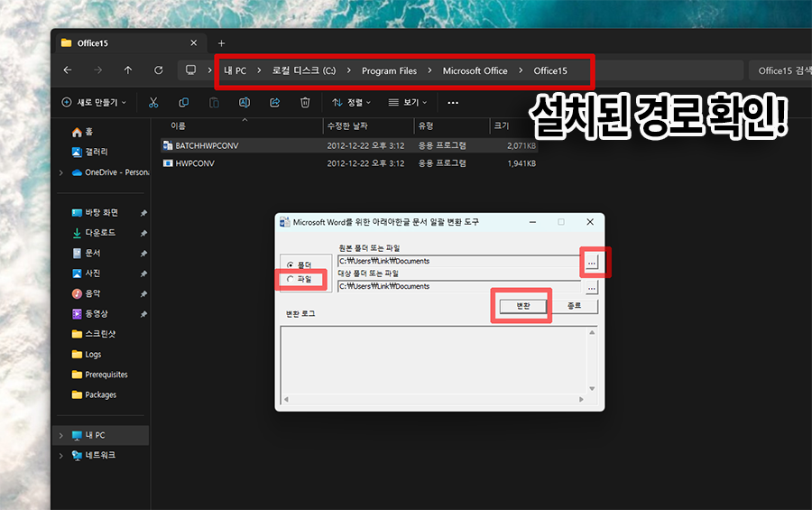
Task: Open 바탕 화면 quick access folder
Action: (96, 212)
